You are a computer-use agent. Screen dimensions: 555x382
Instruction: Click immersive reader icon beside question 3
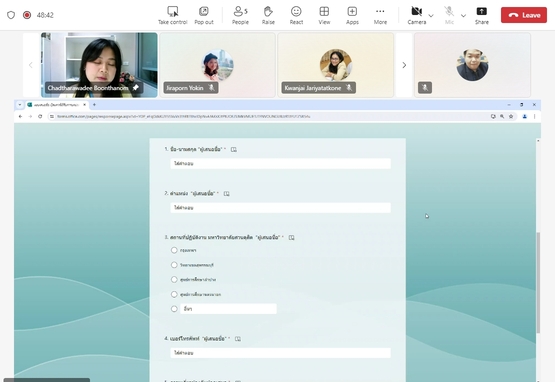[291, 237]
